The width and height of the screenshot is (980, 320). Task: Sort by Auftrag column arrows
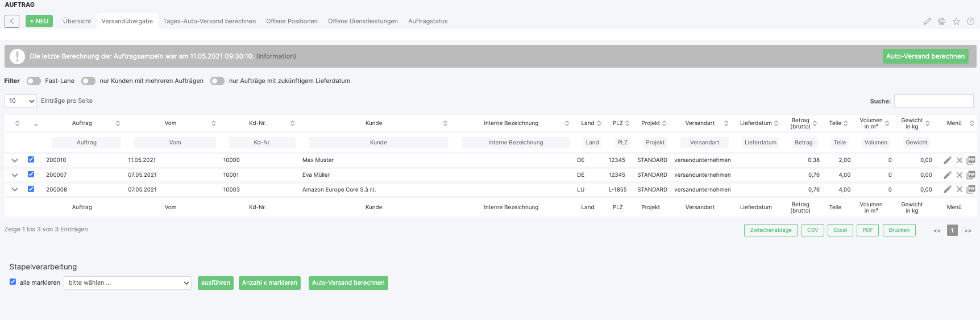118,123
